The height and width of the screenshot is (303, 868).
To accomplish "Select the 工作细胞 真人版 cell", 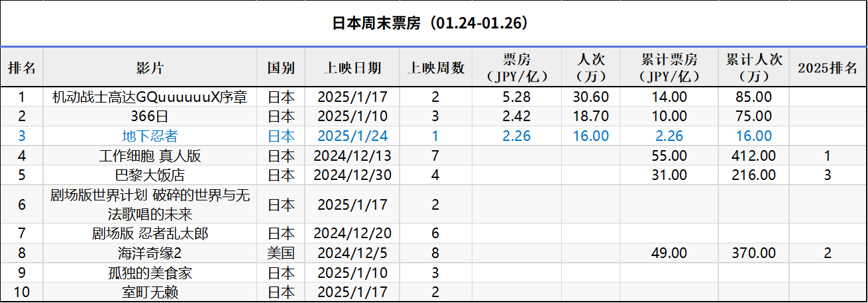I will 150,156.
